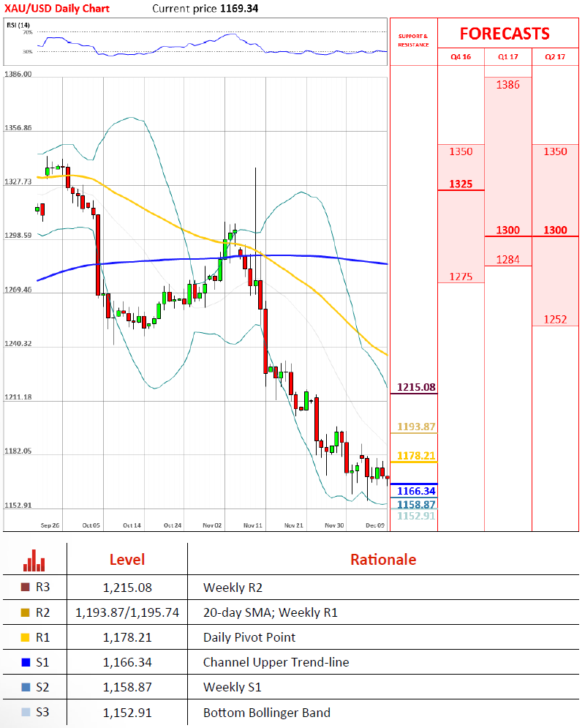Screen dimensions: 585x728
Task: Click the 1269.46 price axis label
Action: pos(18,290)
